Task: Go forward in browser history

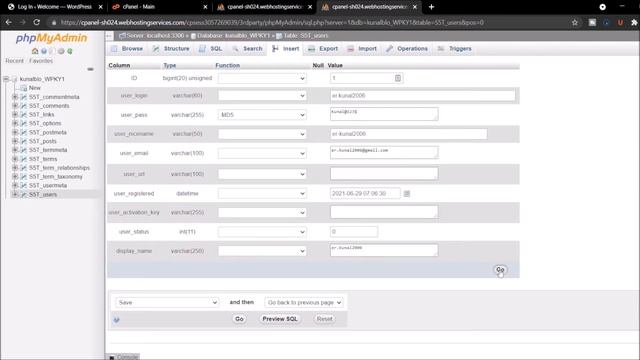Action: pos(22,22)
